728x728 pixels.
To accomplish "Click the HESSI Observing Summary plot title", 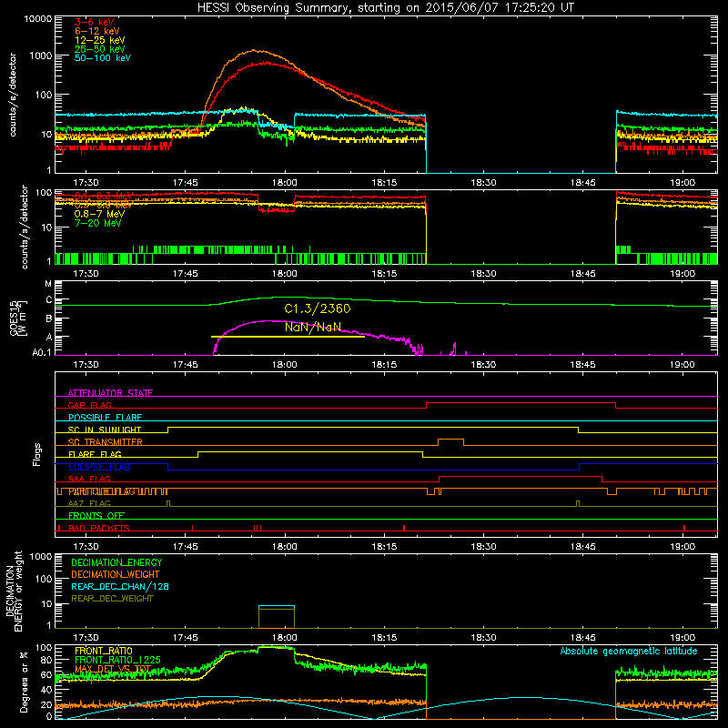I will [385, 8].
